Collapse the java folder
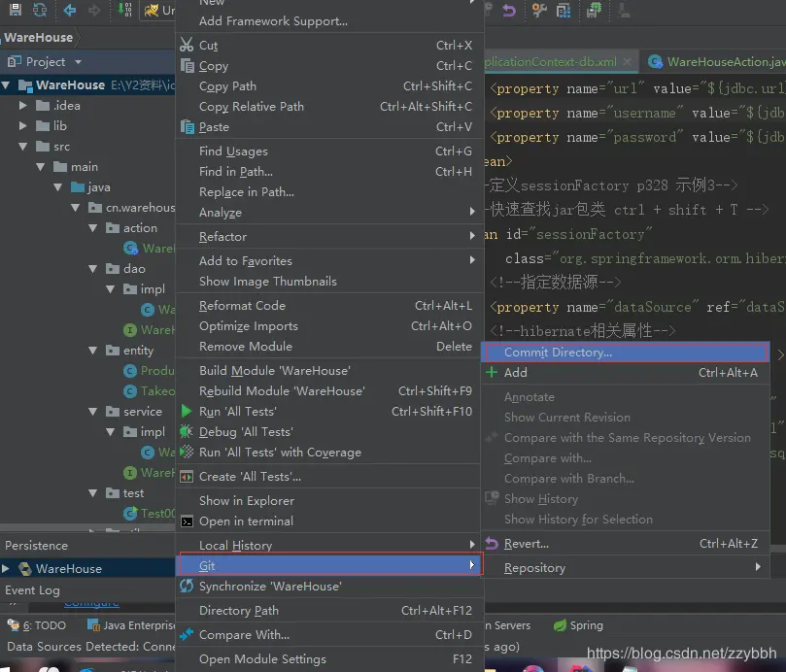Screen dimensions: 786x672 tap(58, 187)
